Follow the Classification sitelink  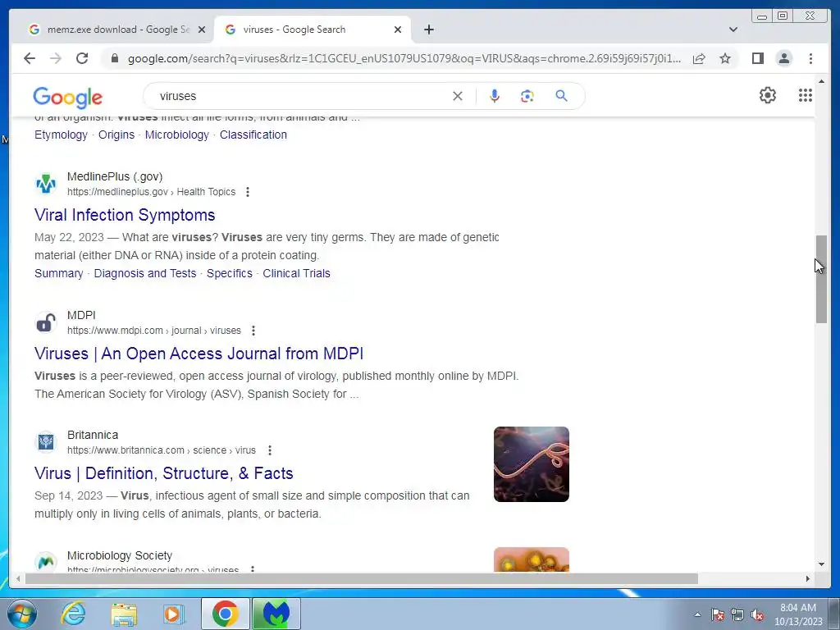[253, 135]
